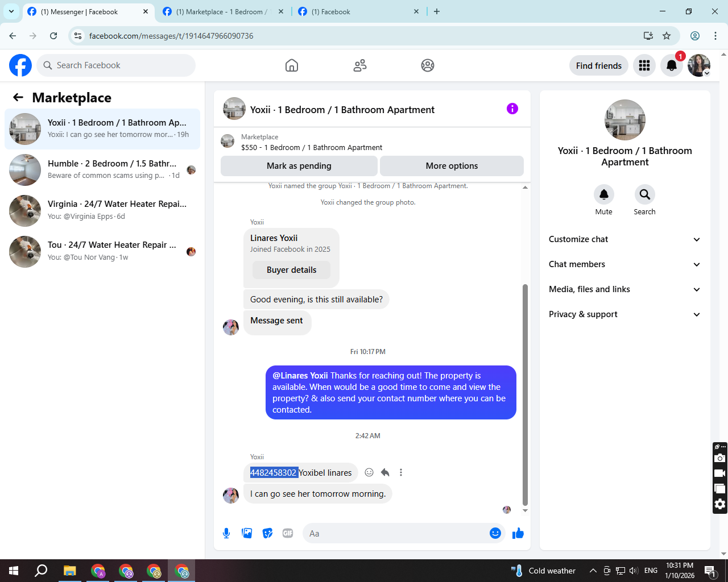Open the Facebook logo home link

click(x=20, y=65)
